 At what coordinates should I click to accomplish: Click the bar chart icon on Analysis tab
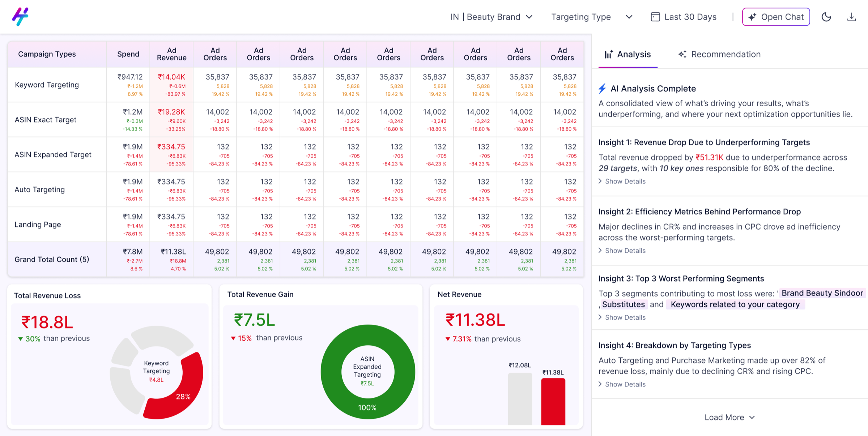point(609,54)
